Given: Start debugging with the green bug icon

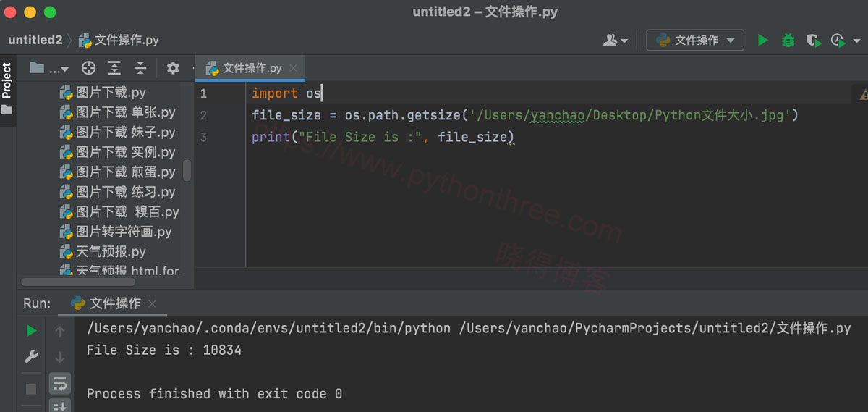Looking at the screenshot, I should pyautogui.click(x=788, y=41).
